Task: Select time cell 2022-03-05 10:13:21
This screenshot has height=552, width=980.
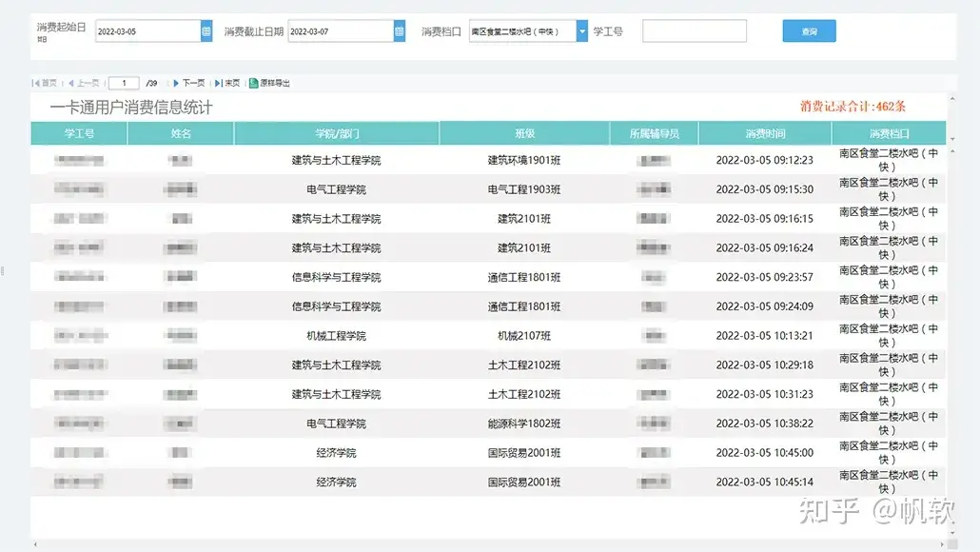Action: point(764,336)
